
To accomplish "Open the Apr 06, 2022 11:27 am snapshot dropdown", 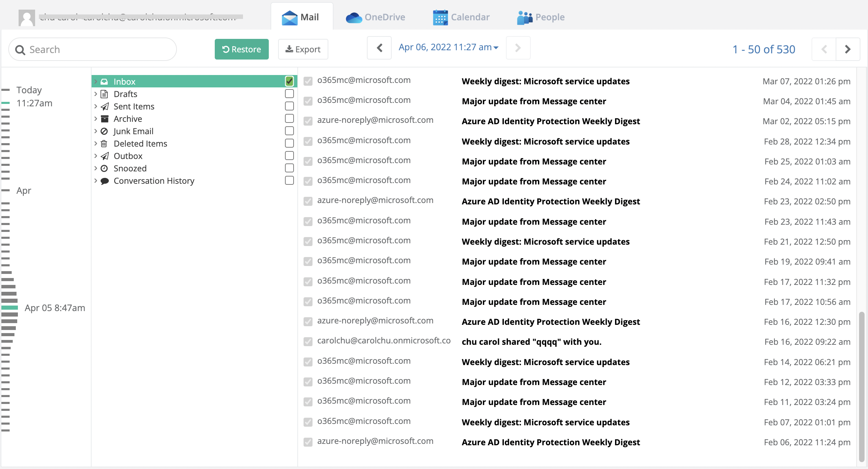I will 448,47.
